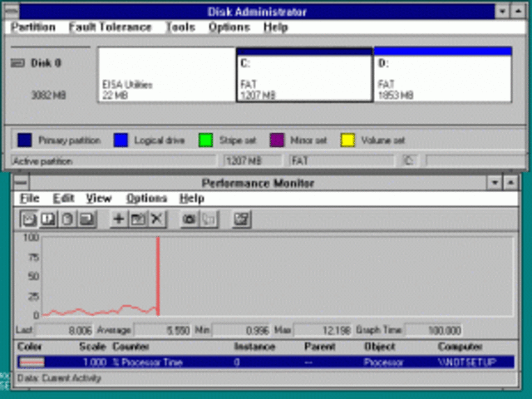Image resolution: width=532 pixels, height=399 pixels.
Task: Click the Add counter plus icon
Action: pyautogui.click(x=118, y=219)
